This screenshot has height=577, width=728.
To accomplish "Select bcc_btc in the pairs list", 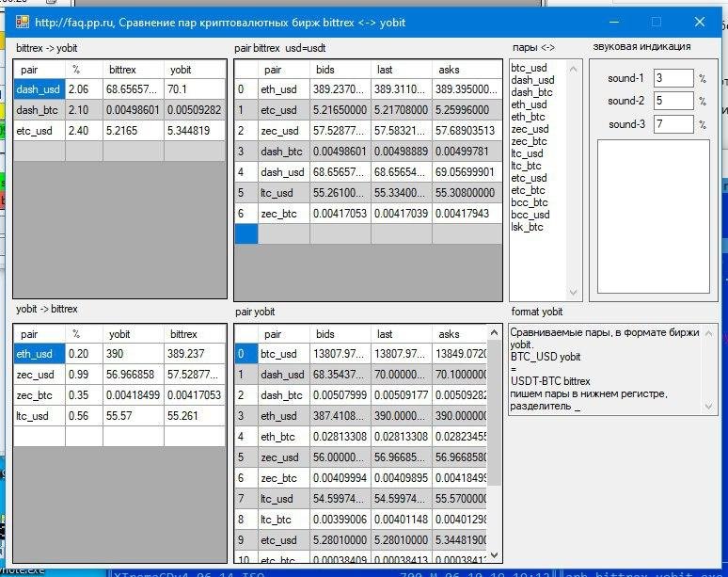I will (530, 202).
